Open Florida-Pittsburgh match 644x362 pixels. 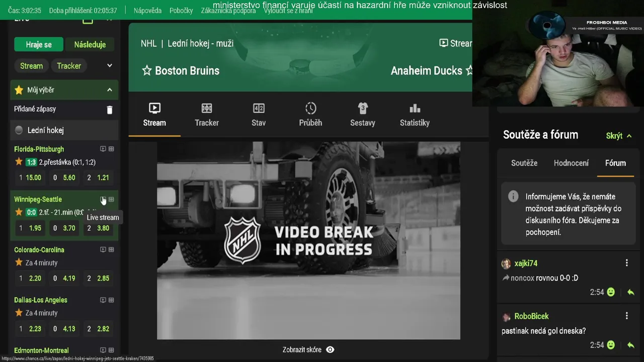pos(39,149)
